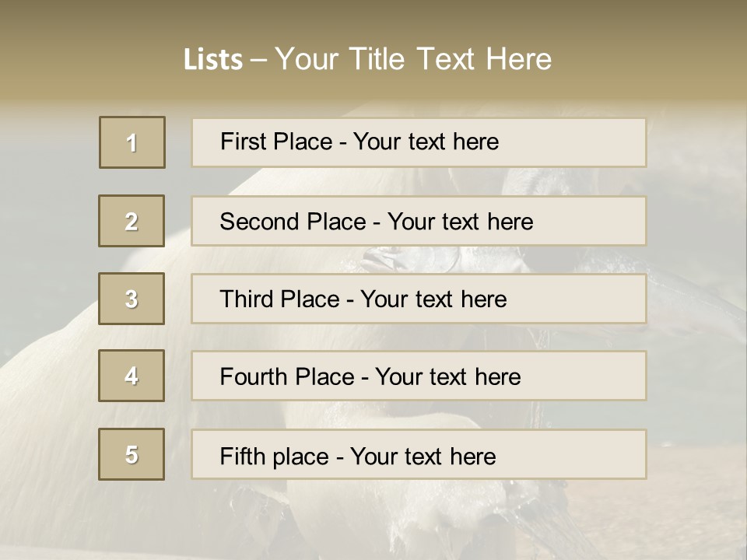Click the Second Place text bar
Viewport: 747px width, 560px height.
click(419, 221)
